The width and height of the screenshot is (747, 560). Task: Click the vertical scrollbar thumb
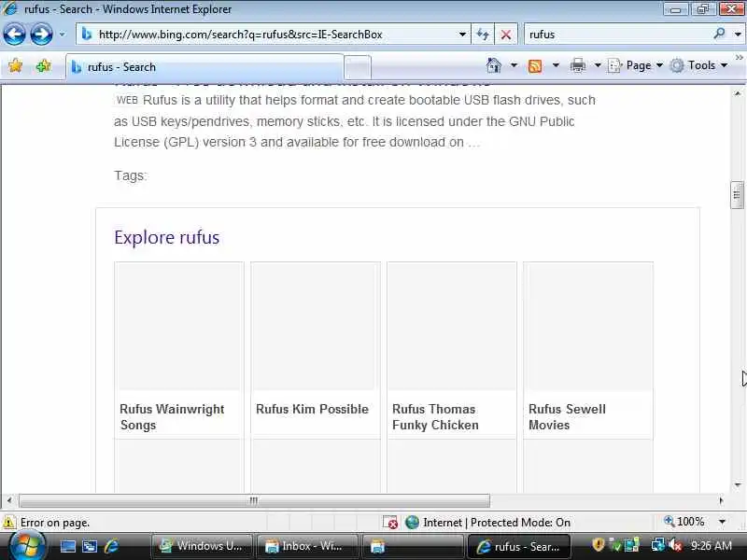(x=737, y=195)
